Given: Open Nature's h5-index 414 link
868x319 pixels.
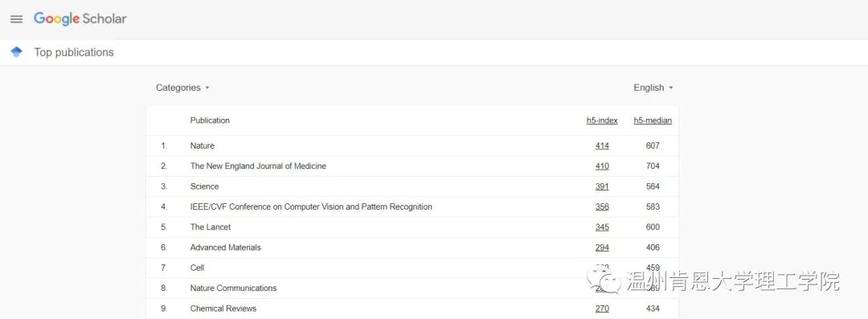Looking at the screenshot, I should pos(602,145).
